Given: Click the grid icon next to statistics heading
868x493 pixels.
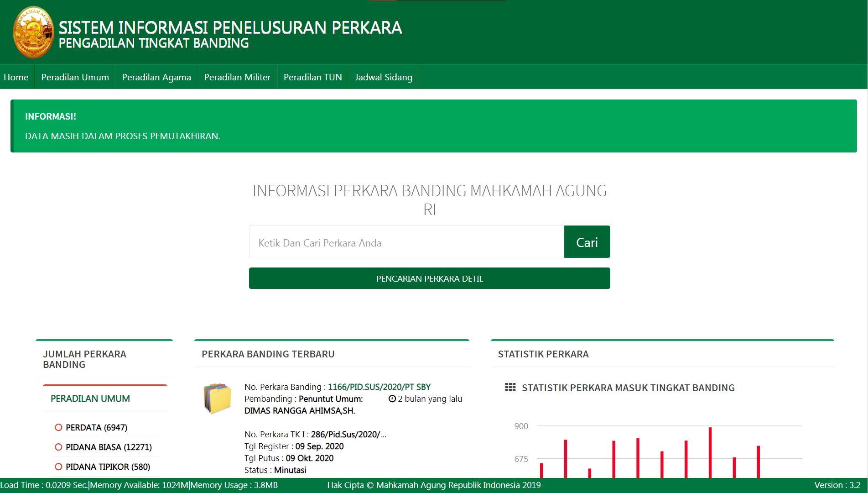Looking at the screenshot, I should [x=509, y=388].
